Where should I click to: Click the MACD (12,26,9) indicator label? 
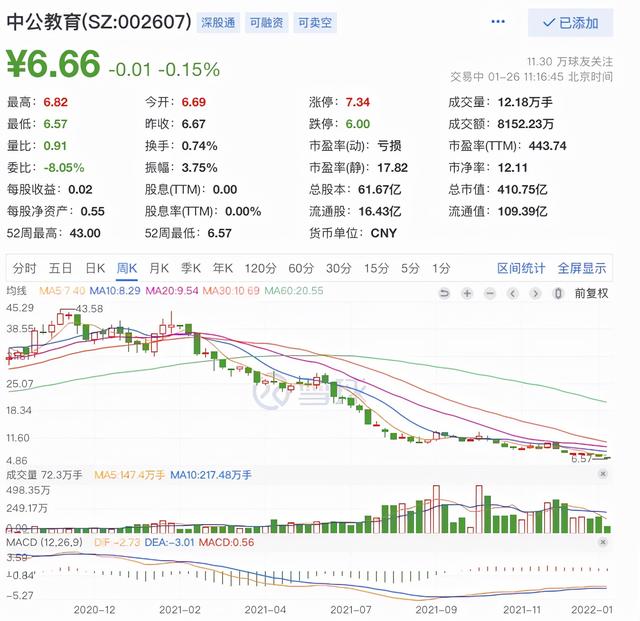pyautogui.click(x=44, y=542)
